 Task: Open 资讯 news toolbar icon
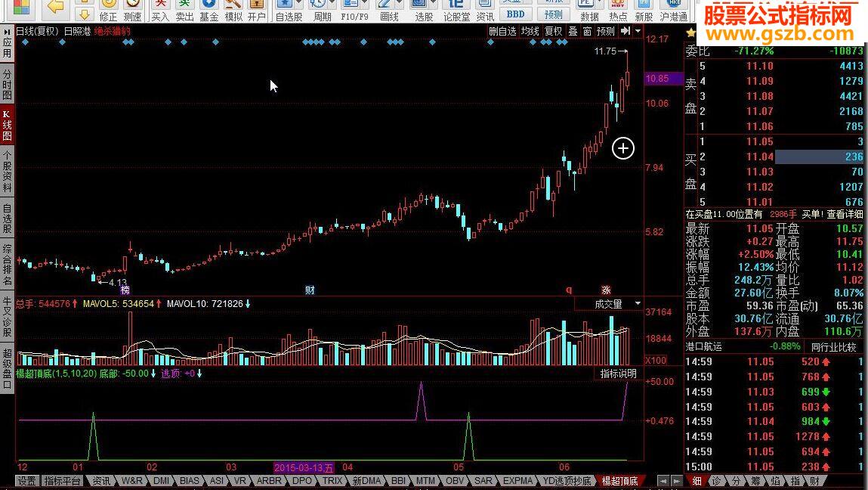(x=485, y=11)
